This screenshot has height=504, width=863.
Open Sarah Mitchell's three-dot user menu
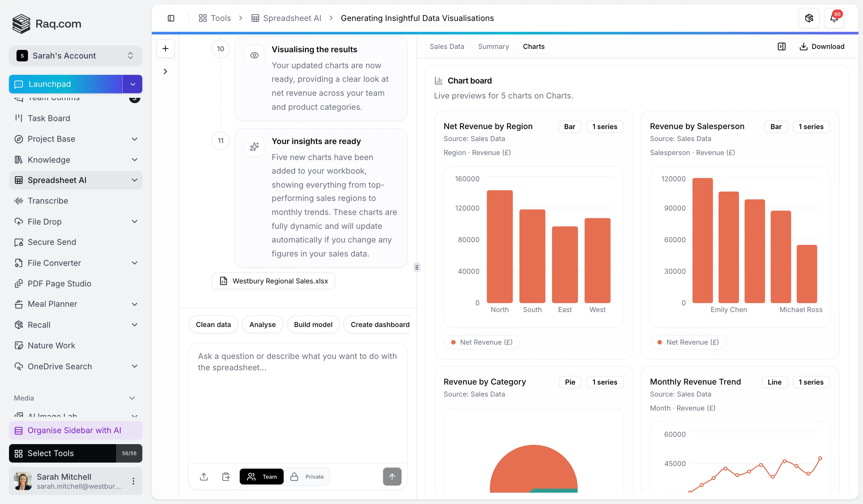pos(133,481)
